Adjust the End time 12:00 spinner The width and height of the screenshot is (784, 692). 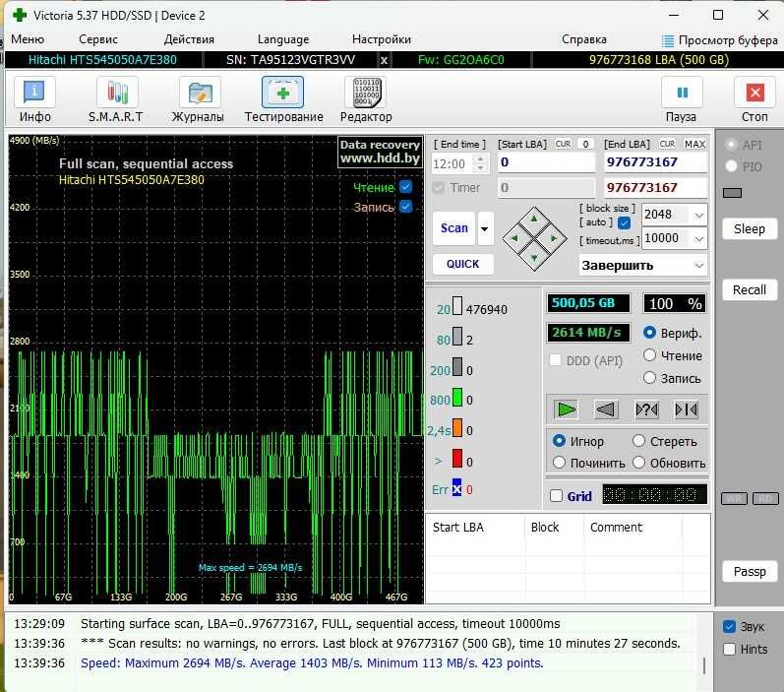(480, 163)
